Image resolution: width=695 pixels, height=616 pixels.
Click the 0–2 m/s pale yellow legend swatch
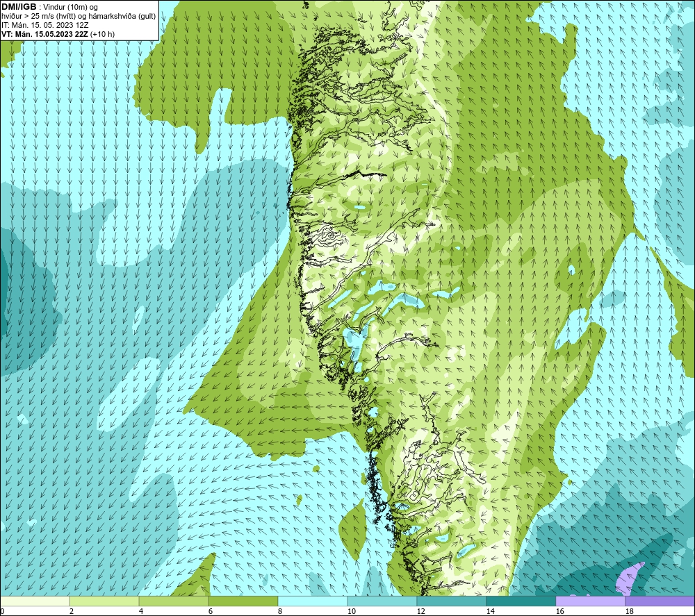click(x=35, y=601)
